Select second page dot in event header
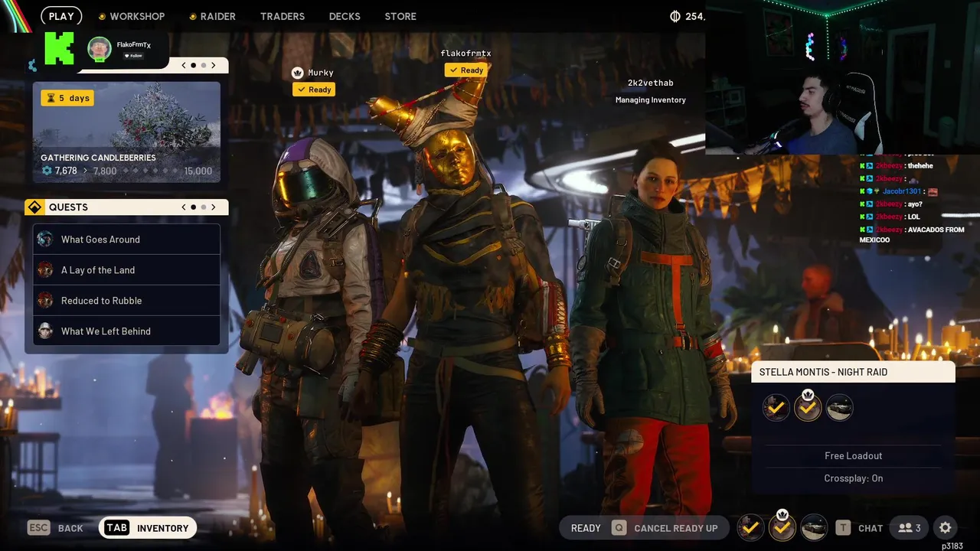The width and height of the screenshot is (980, 551). tap(204, 65)
